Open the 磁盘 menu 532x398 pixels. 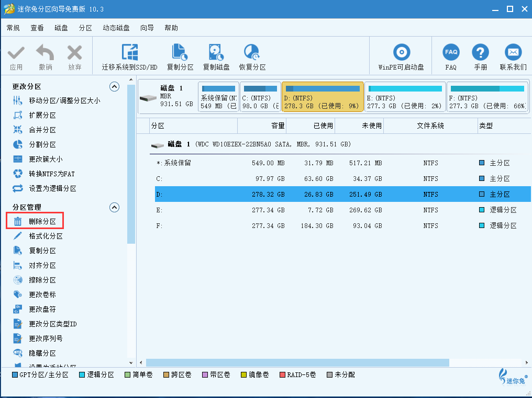[61, 28]
